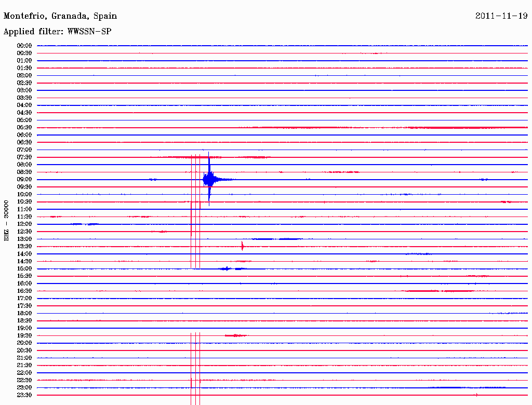This screenshot has height=405, width=532.
Task: Click the 10:30 time label
Action: point(24,202)
